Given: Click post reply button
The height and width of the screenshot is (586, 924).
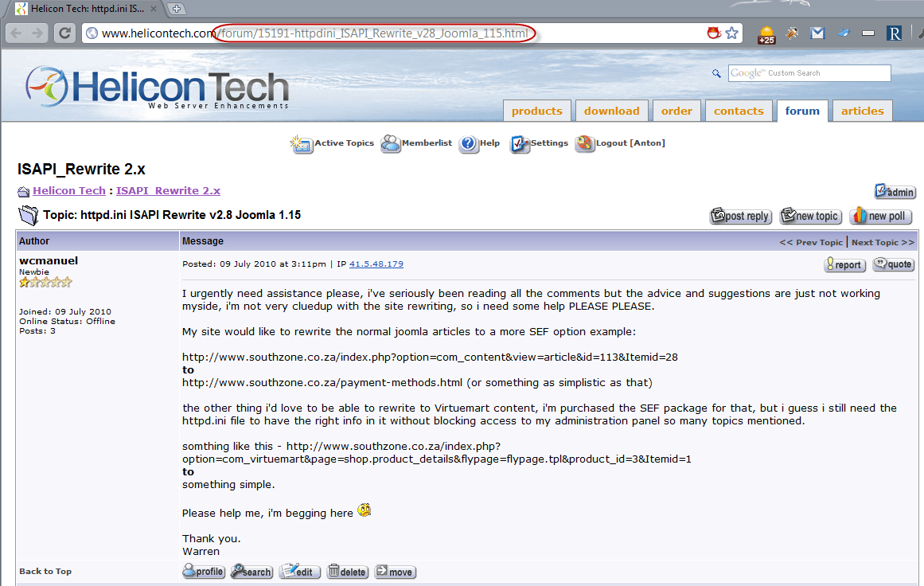Looking at the screenshot, I should (x=741, y=217).
